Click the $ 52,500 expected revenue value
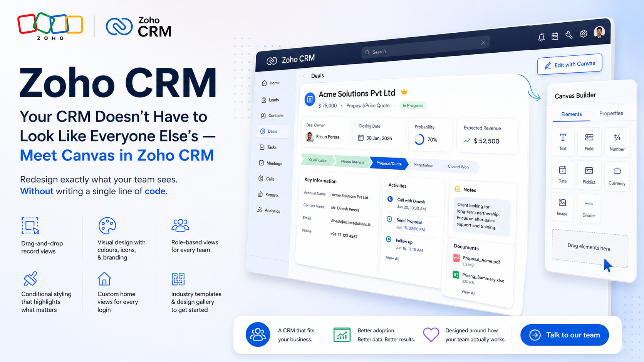The height and width of the screenshot is (362, 644). [x=486, y=141]
